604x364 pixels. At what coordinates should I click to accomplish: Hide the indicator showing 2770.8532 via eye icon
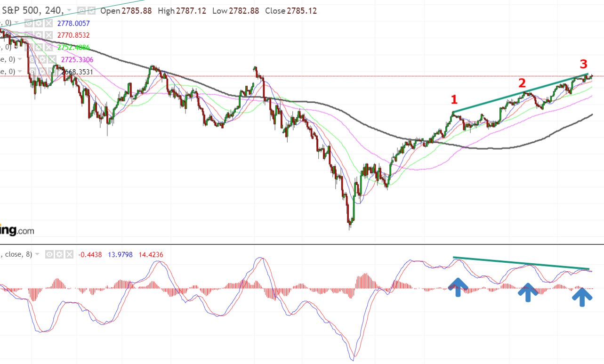29,35
